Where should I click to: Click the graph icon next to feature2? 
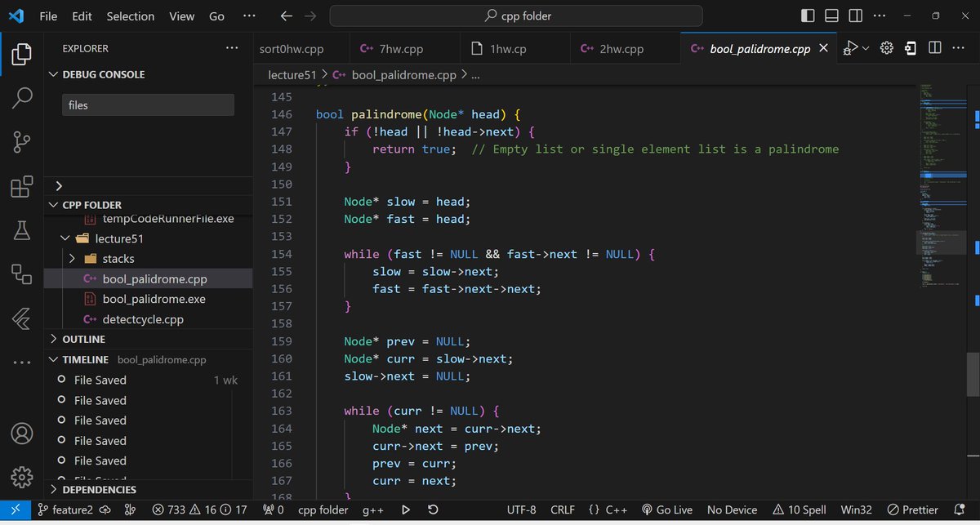pyautogui.click(x=129, y=509)
